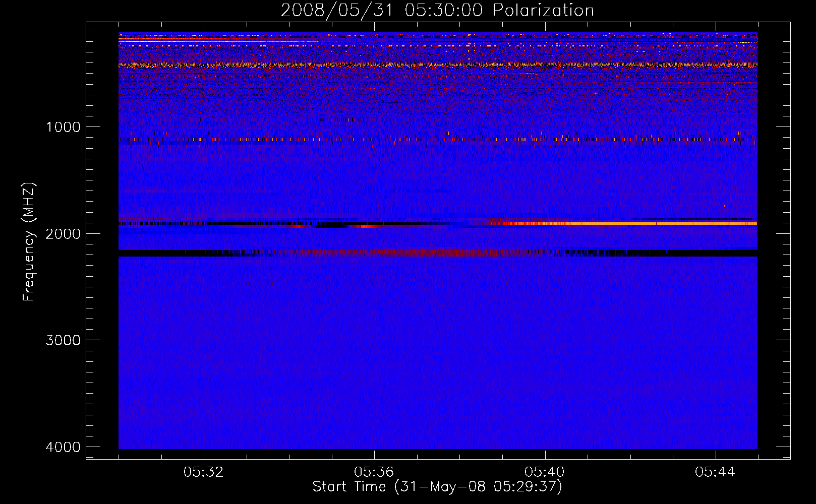The image size is (816, 504).
Task: Select the 'Frequency (MHZ)' axis label
Action: (29, 242)
